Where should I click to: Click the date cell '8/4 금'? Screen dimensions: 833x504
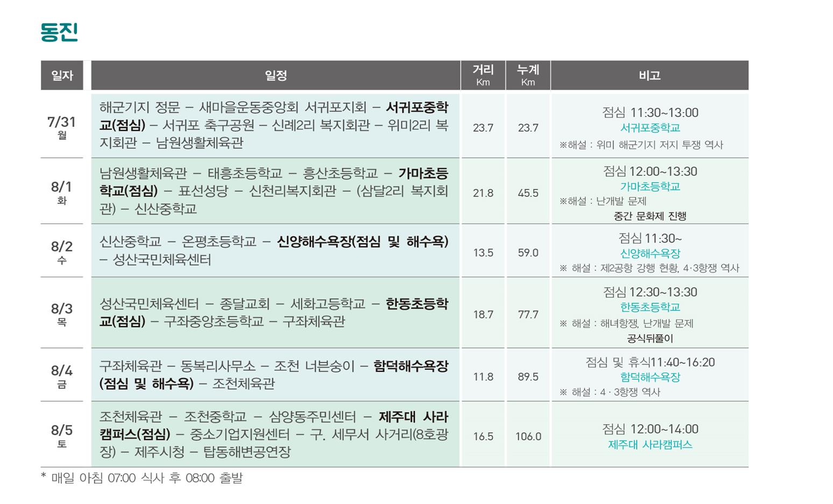click(62, 376)
